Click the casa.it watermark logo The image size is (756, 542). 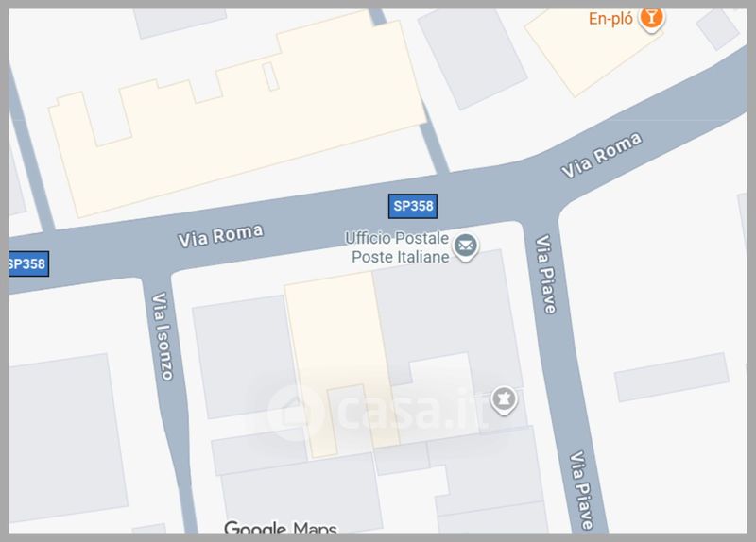(x=377, y=411)
